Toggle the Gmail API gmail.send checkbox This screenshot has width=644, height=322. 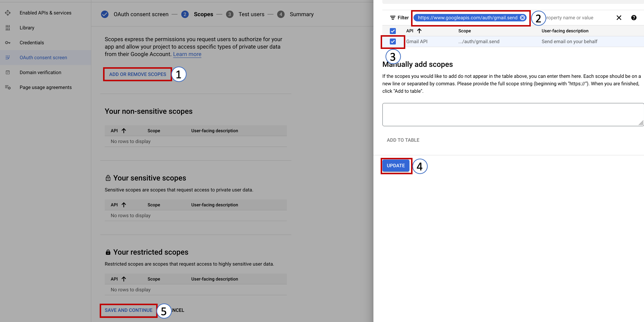(x=393, y=41)
